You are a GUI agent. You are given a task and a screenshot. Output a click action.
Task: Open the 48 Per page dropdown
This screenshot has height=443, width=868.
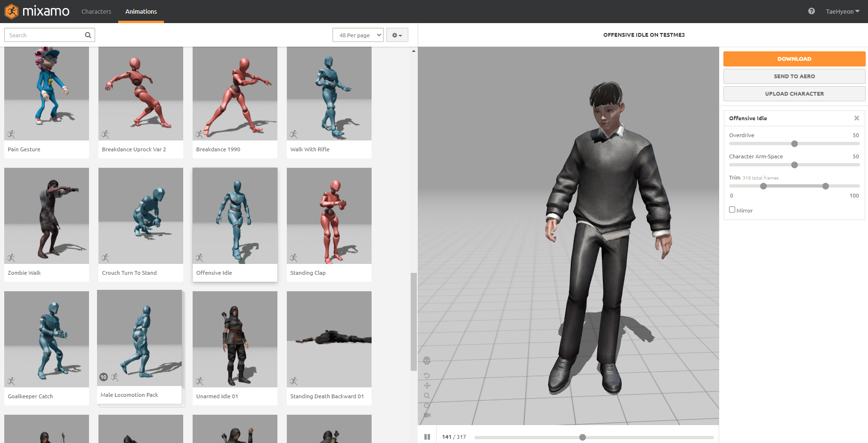(x=358, y=35)
